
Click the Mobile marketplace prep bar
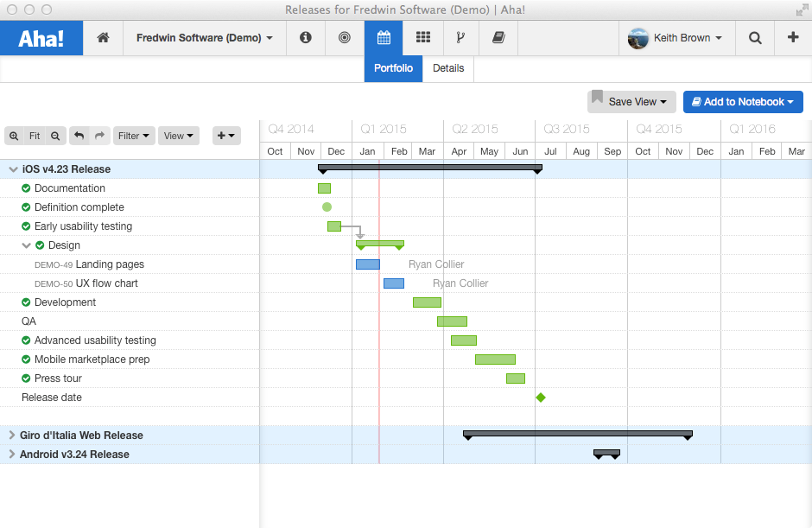click(x=495, y=359)
